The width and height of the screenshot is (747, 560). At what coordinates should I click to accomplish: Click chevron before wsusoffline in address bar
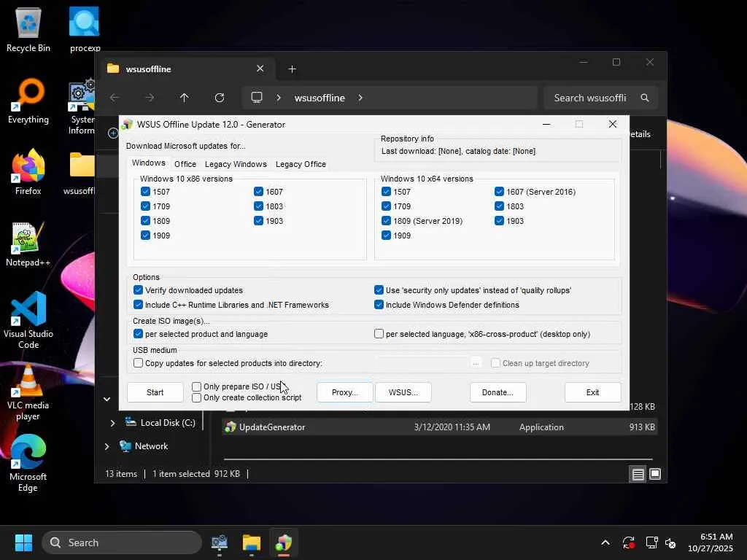coord(279,98)
